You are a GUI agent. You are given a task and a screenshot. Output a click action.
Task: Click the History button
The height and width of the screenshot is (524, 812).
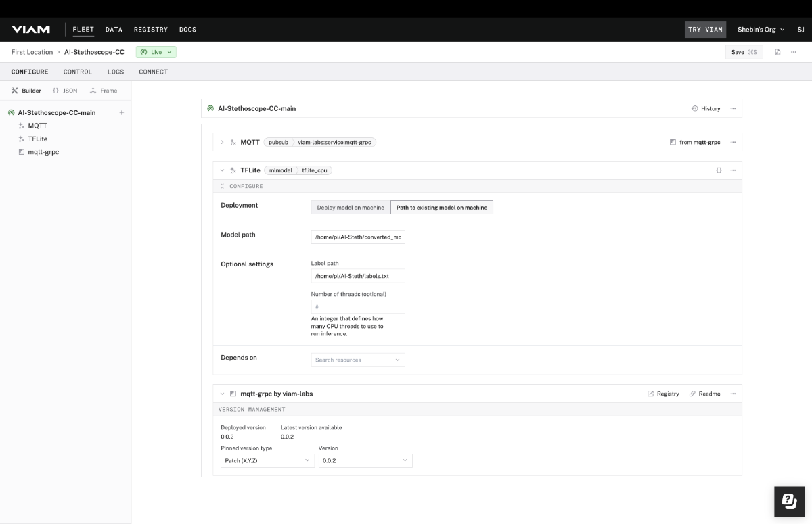pyautogui.click(x=706, y=108)
